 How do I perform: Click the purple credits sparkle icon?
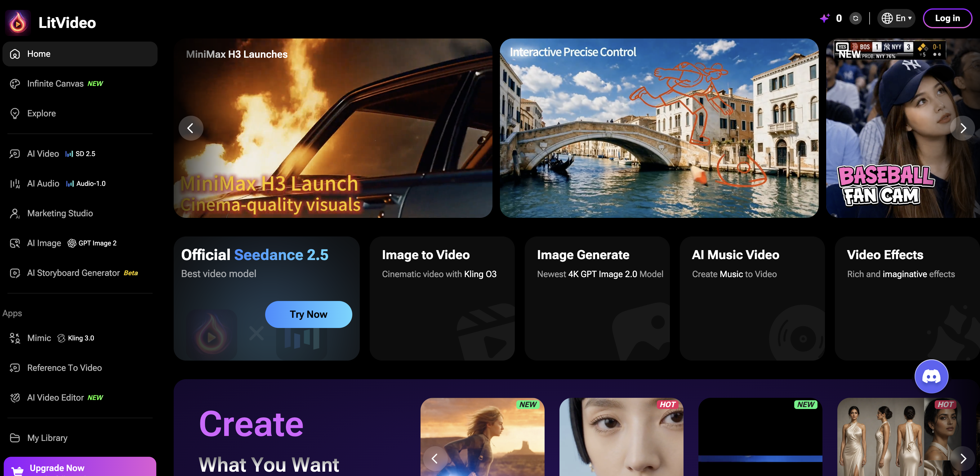824,18
